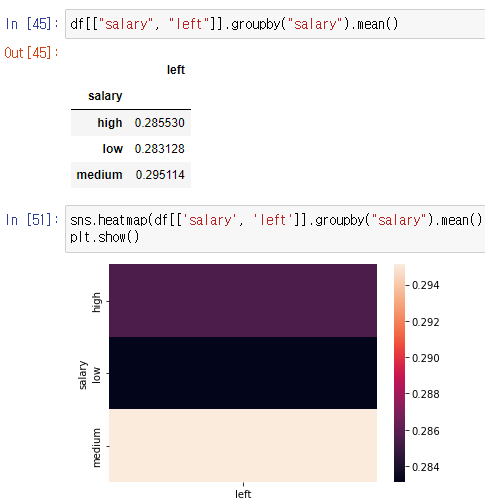This screenshot has height=503, width=485.
Task: Click the high band of the heatmap
Action: pos(243,300)
